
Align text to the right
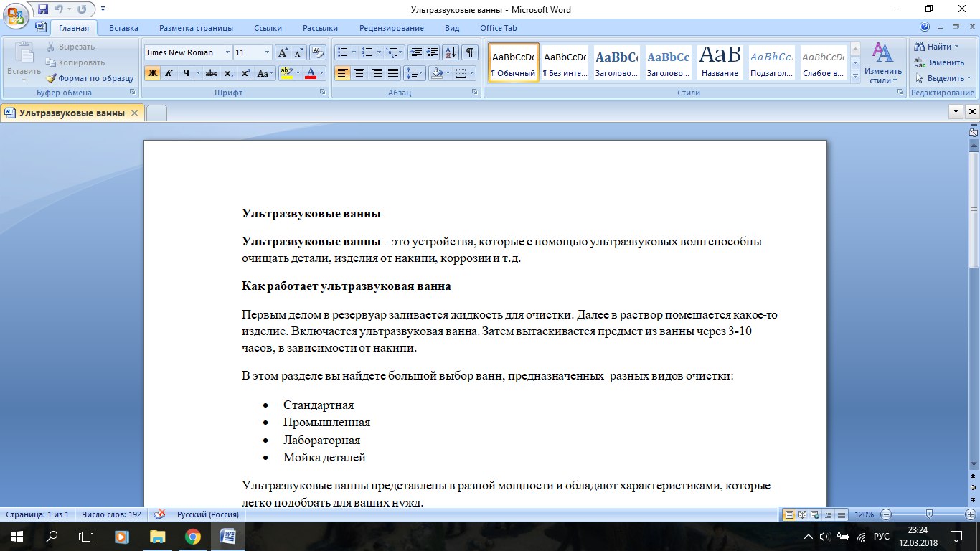376,73
